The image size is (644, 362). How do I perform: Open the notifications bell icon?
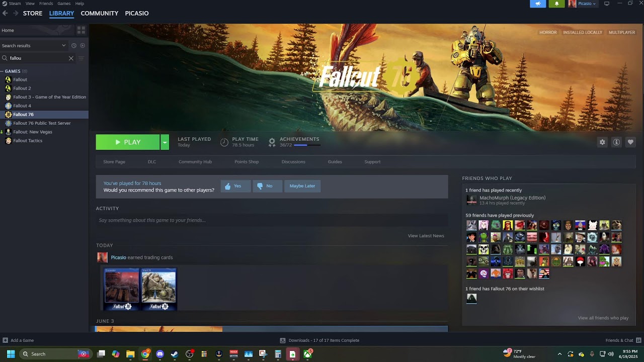tap(556, 4)
